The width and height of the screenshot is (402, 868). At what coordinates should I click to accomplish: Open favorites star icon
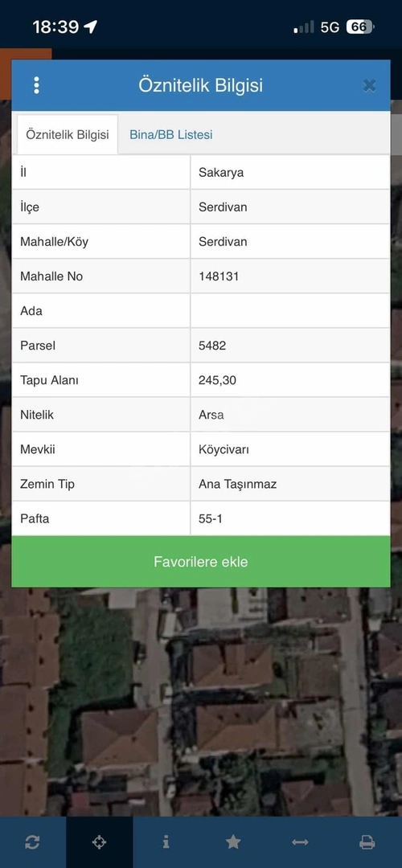233,842
